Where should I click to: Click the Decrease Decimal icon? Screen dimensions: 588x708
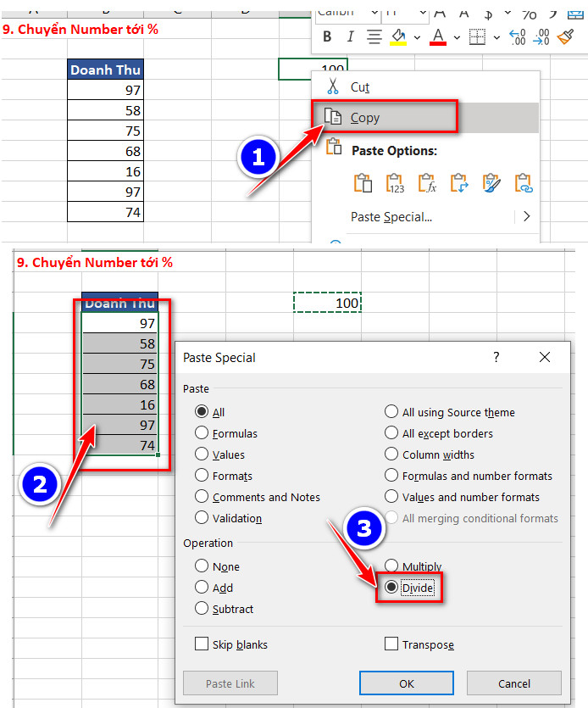coord(542,36)
